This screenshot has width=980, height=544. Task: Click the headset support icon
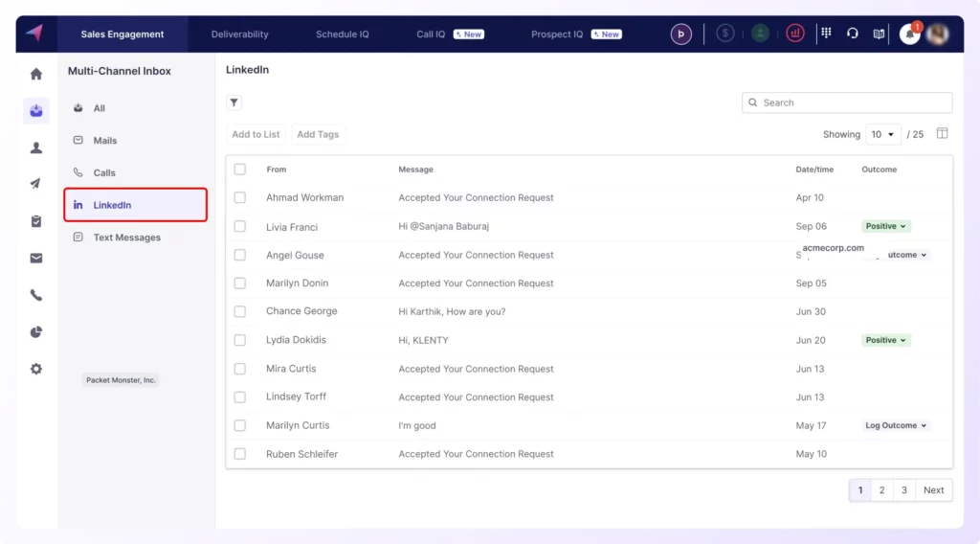tap(853, 34)
